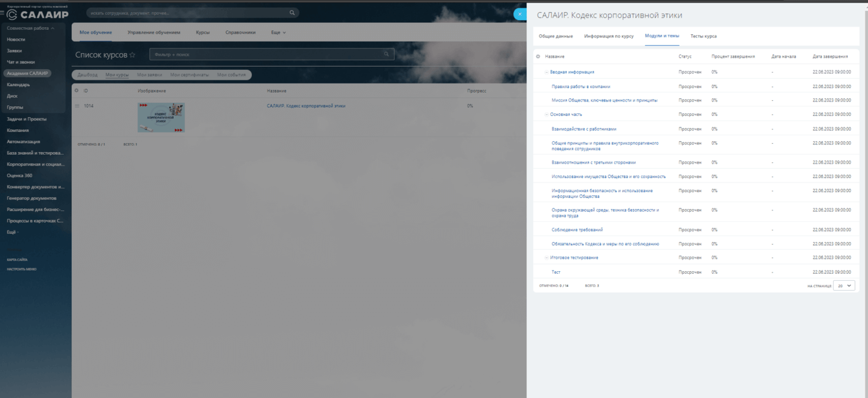This screenshot has height=398, width=868.
Task: Sort by the Дата начала column header
Action: click(784, 56)
